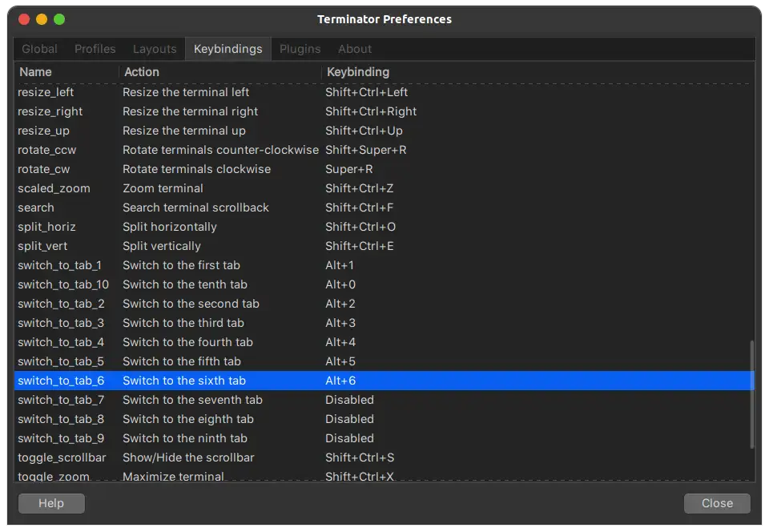Switch to the Global tab
769x532 pixels.
coord(40,49)
